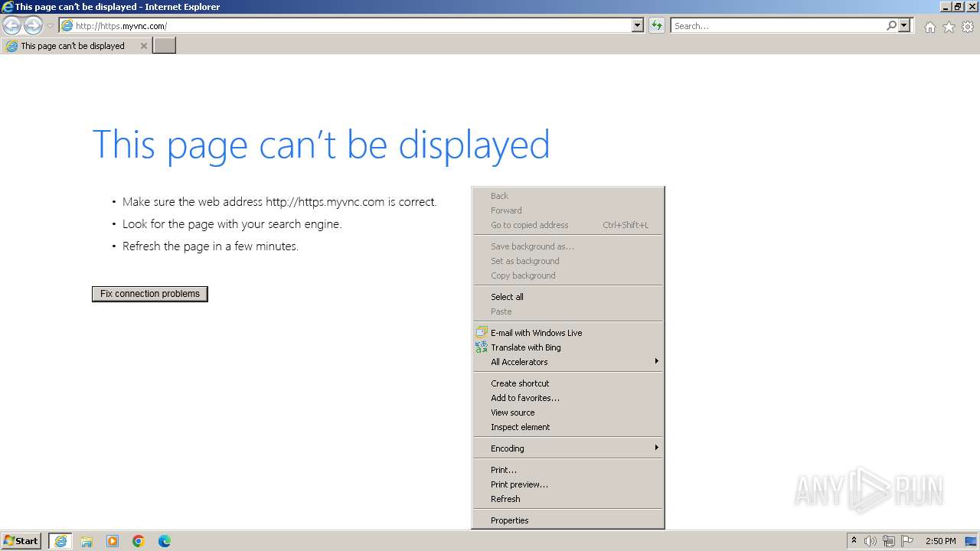Choose 'E-mail with Windows Live'
Image resolution: width=980 pixels, height=551 pixels.
(568, 333)
